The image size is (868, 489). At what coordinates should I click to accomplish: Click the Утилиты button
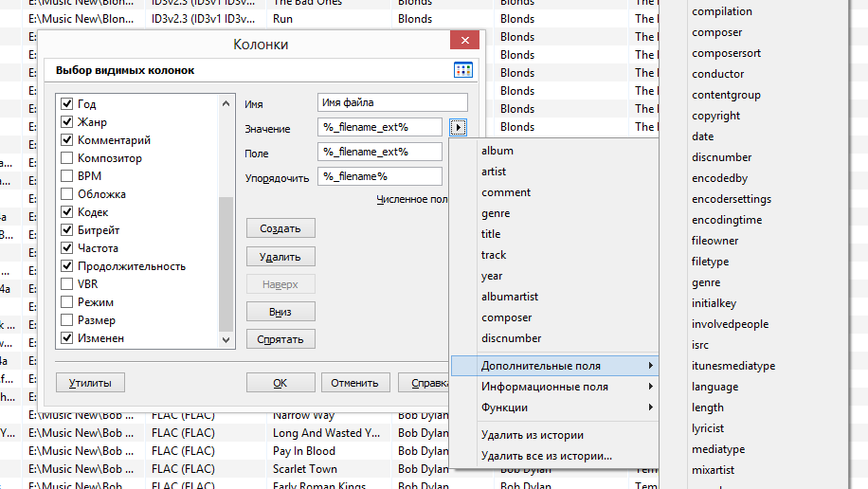tap(90, 383)
